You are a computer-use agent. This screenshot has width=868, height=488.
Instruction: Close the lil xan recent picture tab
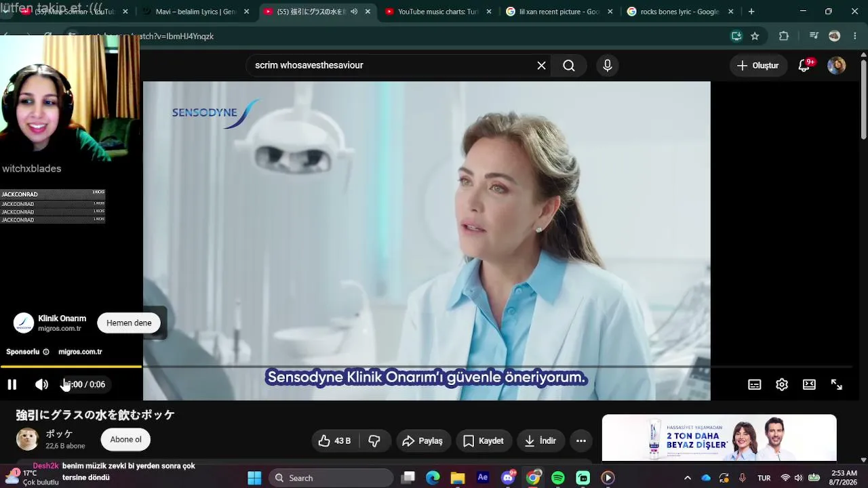pos(610,12)
